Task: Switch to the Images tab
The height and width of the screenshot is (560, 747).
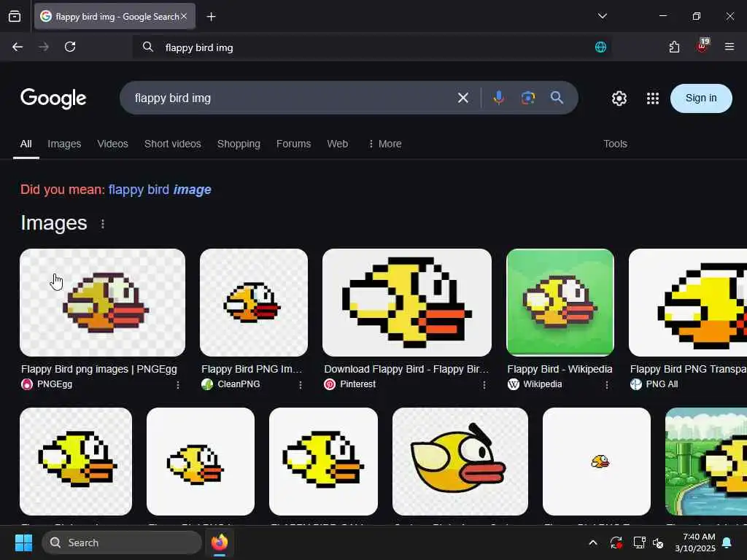Action: pyautogui.click(x=64, y=144)
